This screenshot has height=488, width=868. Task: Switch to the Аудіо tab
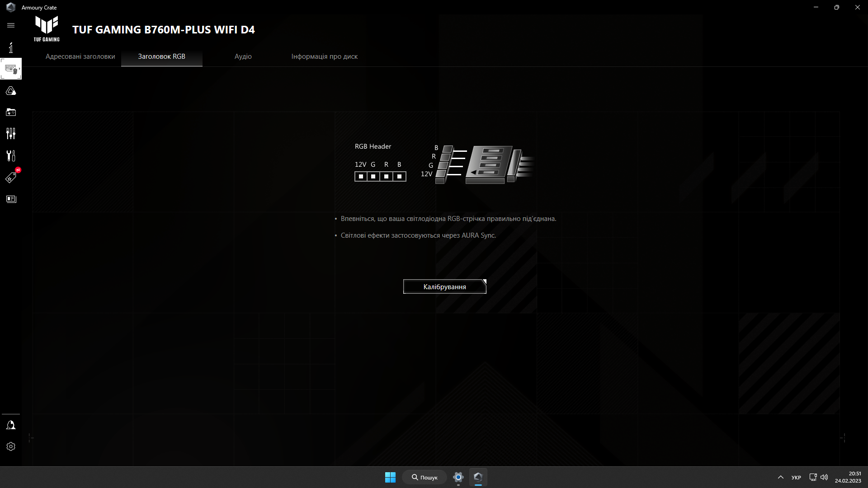tap(243, 56)
